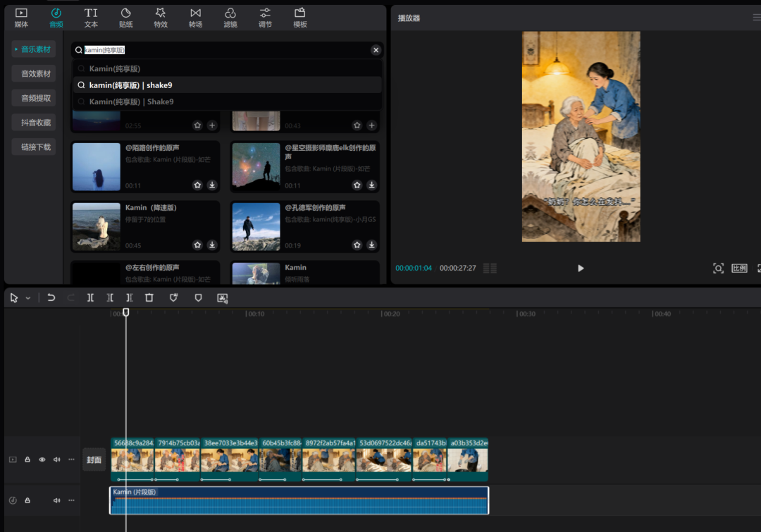Delete the selected clip with trash icon
This screenshot has width=761, height=532.
[149, 297]
